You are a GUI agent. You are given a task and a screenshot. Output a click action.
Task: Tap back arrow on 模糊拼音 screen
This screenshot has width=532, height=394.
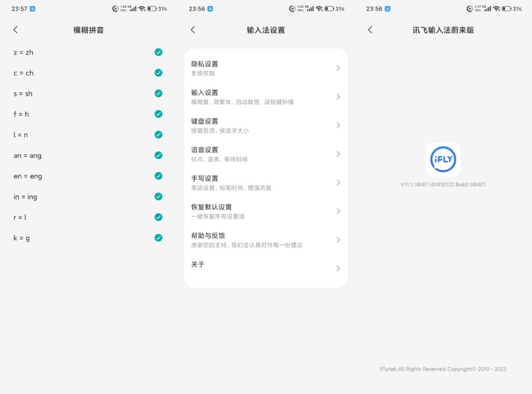16,30
